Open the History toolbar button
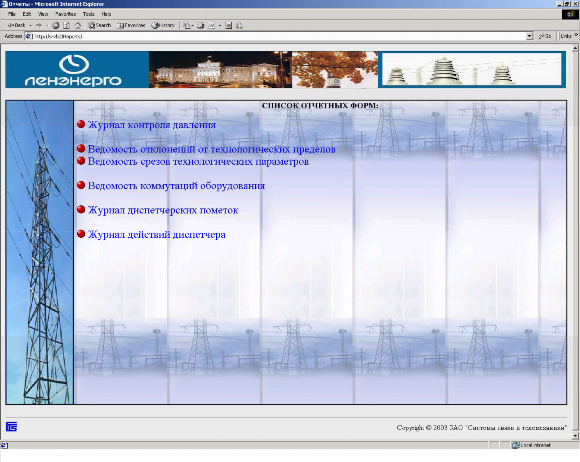Screen dimensions: 580x462 163,25
